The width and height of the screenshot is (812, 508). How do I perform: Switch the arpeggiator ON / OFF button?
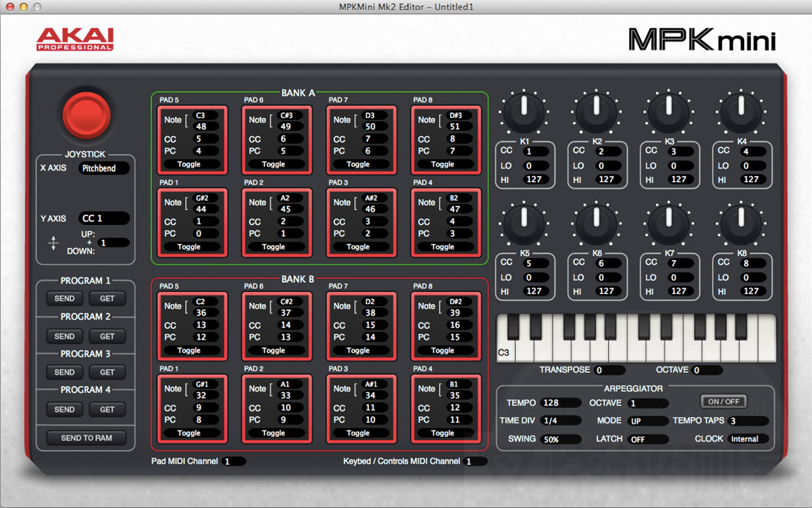pyautogui.click(x=723, y=401)
